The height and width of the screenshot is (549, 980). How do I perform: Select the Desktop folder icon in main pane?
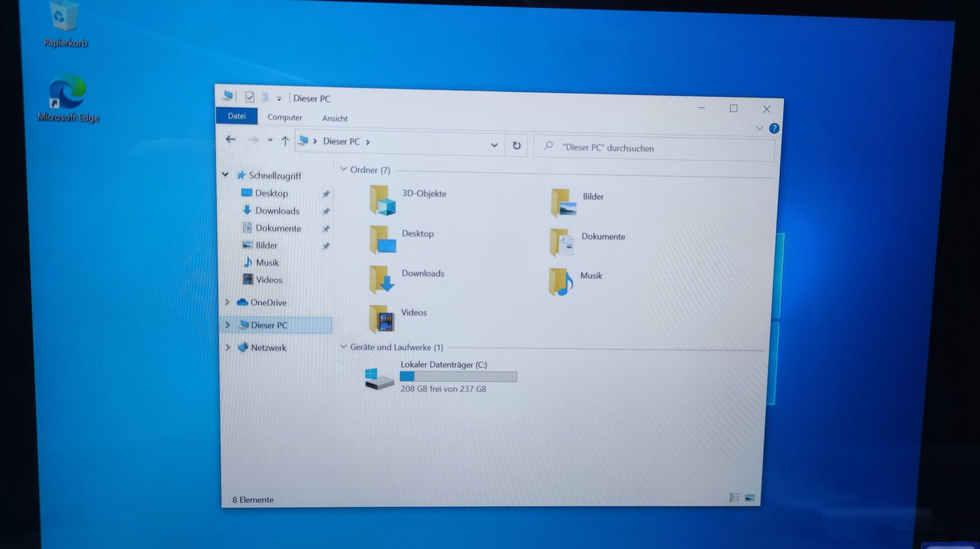pos(383,239)
